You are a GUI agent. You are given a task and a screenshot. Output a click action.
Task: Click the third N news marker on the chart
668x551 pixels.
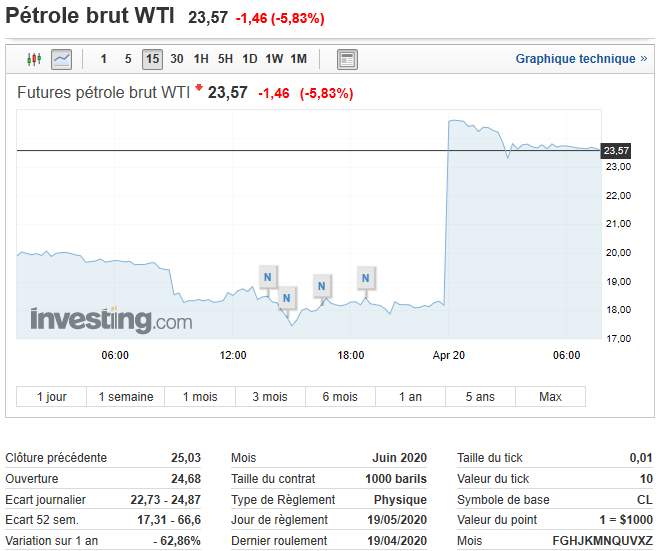[322, 286]
